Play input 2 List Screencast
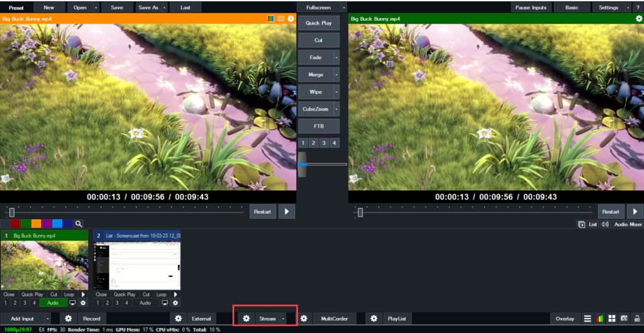The width and height of the screenshot is (644, 333). coord(175,295)
